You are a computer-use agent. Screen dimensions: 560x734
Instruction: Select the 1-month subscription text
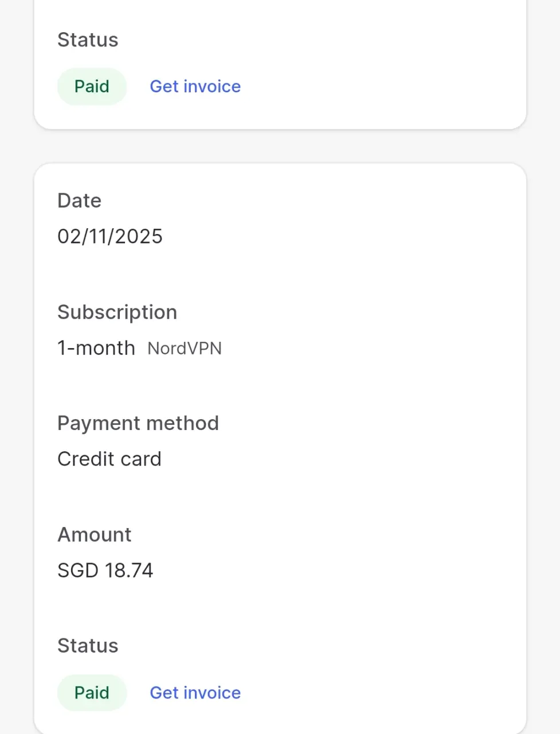click(96, 348)
